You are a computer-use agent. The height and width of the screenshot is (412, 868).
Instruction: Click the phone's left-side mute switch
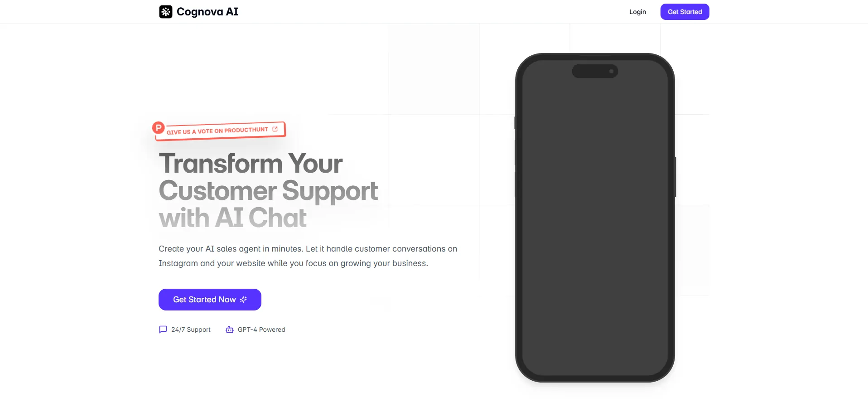click(x=515, y=123)
